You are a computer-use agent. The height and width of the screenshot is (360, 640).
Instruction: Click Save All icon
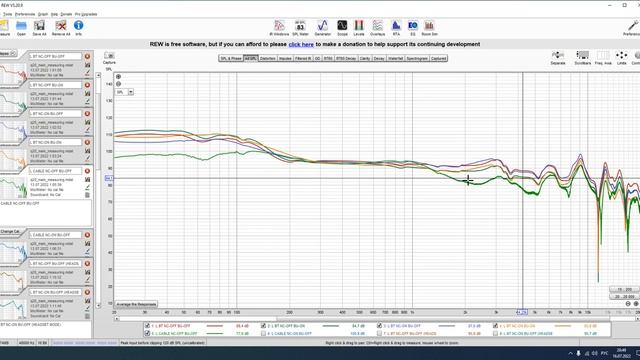pos(39,27)
